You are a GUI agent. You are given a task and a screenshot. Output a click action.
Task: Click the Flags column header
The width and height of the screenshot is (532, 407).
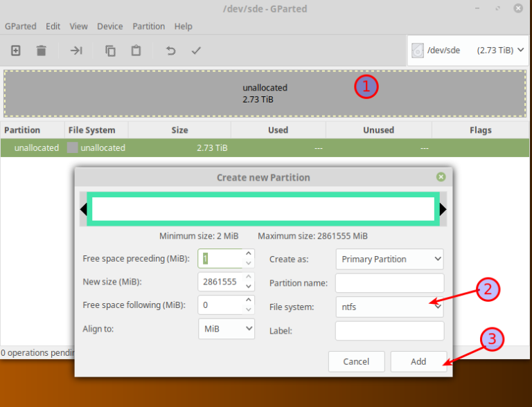tap(481, 130)
